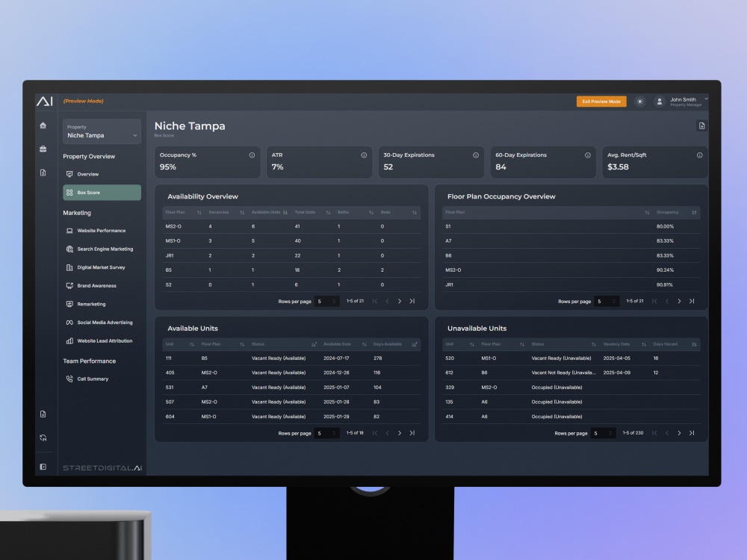Sort Unavailable Units by Days Vacant
The height and width of the screenshot is (560, 747).
point(694,344)
